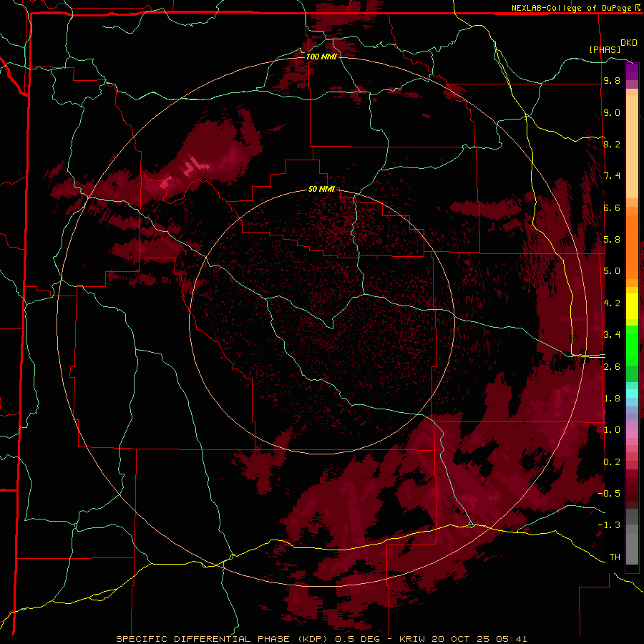
Task: Click the 1.8 value on the scale
Action: point(612,399)
